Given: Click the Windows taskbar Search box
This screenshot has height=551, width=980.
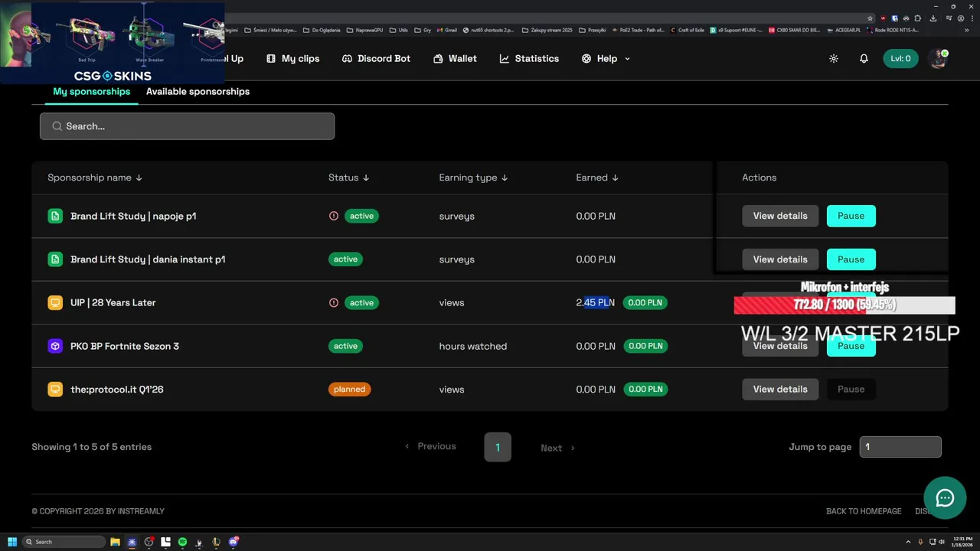Looking at the screenshot, I should click(x=64, y=542).
